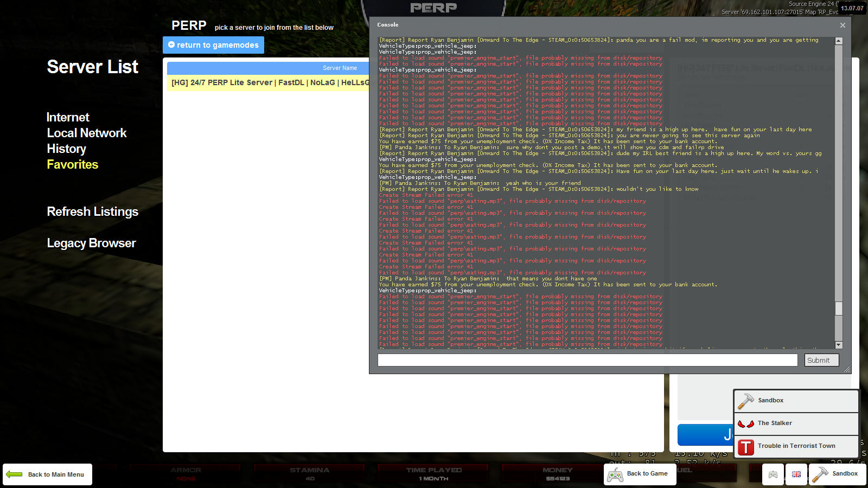Image resolution: width=868 pixels, height=488 pixels.
Task: Click the circle arrow icon on return button
Action: tap(171, 44)
